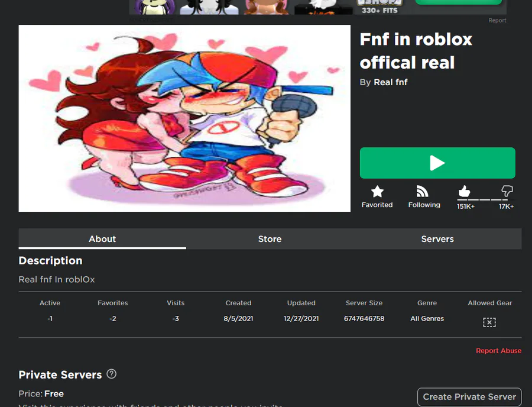
Task: Click the game thumbnail image
Action: coord(184,118)
